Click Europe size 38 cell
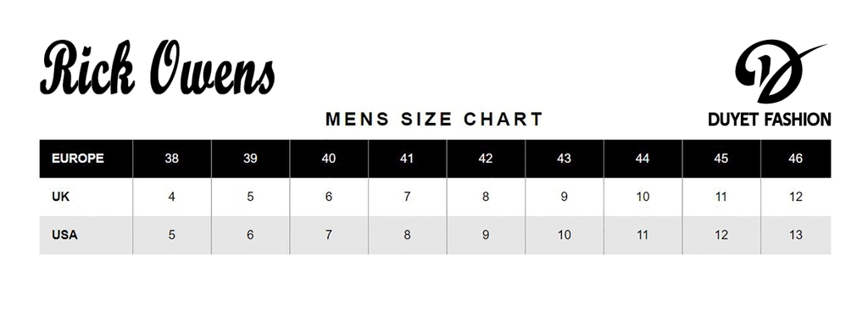 [x=171, y=159]
